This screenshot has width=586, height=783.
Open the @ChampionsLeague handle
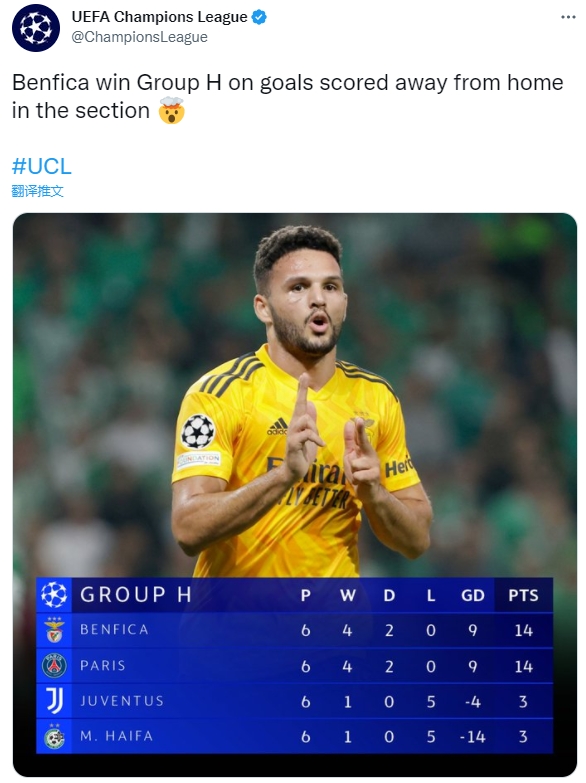pyautogui.click(x=139, y=37)
